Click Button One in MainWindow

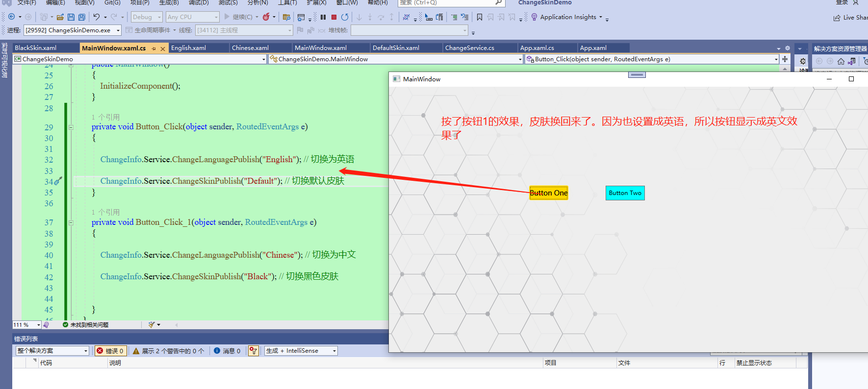coord(549,193)
